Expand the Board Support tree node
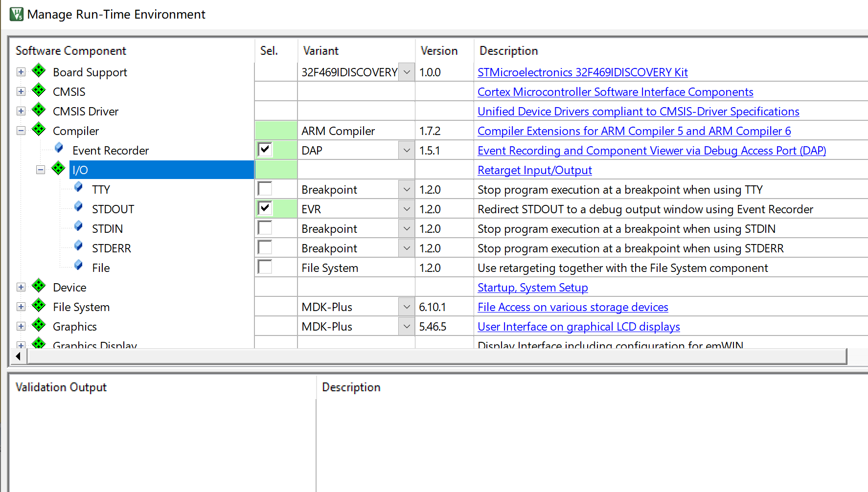The height and width of the screenshot is (492, 868). pyautogui.click(x=21, y=72)
